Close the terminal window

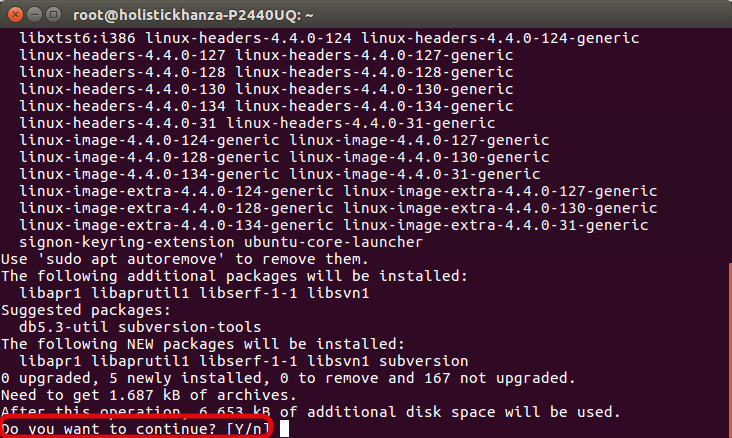13,13
